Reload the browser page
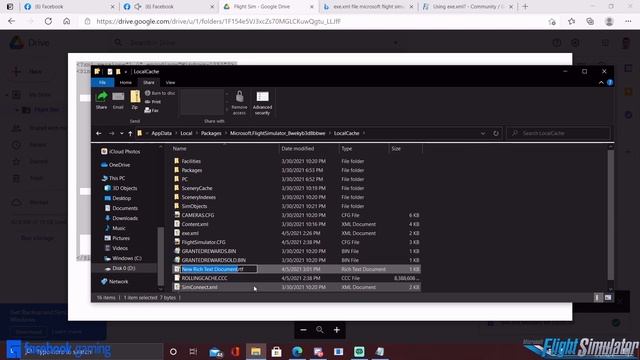The image size is (640, 360). (x=48, y=21)
